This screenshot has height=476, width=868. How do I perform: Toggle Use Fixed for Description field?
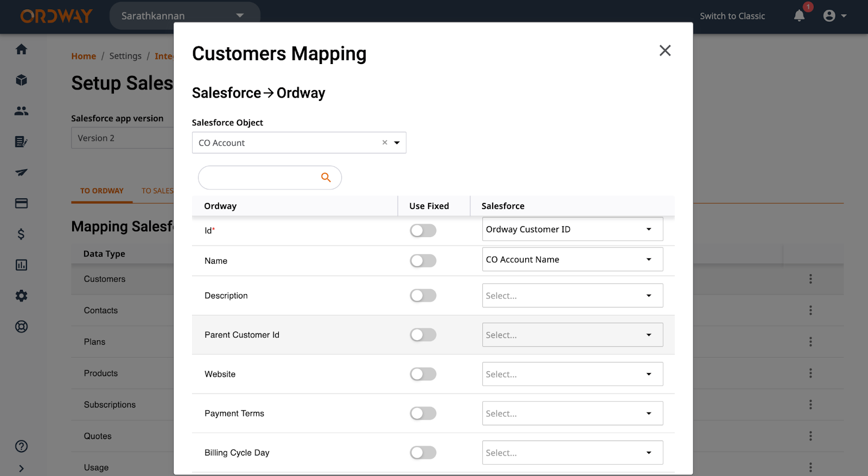click(423, 296)
